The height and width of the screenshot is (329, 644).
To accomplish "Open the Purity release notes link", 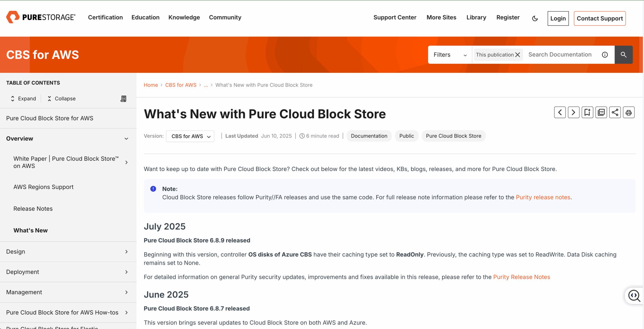I will pyautogui.click(x=543, y=197).
